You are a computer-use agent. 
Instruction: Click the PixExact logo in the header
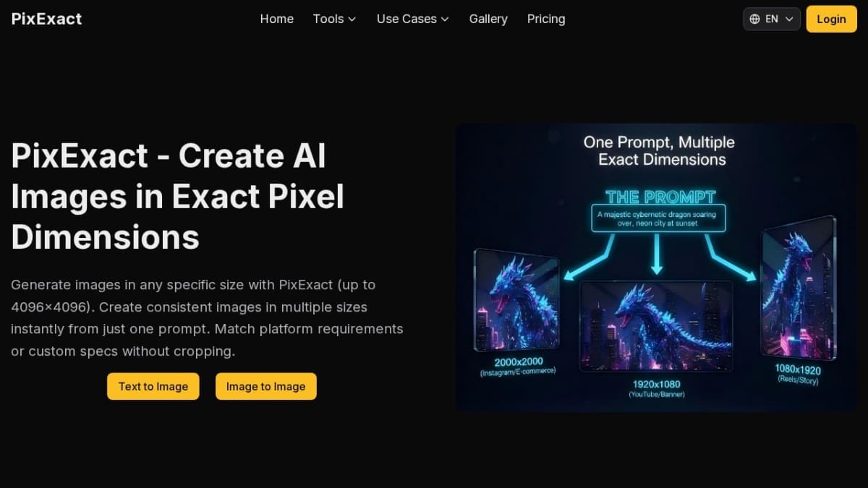[x=47, y=19]
